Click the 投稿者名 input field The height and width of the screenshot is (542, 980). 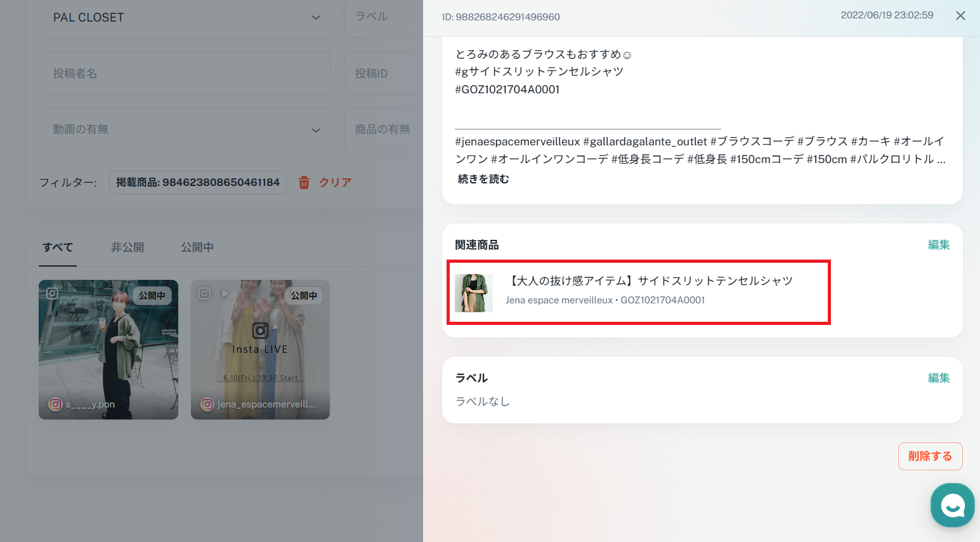186,74
